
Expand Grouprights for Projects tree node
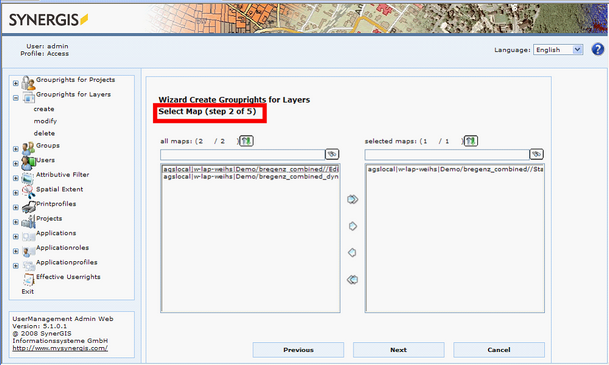point(16,83)
